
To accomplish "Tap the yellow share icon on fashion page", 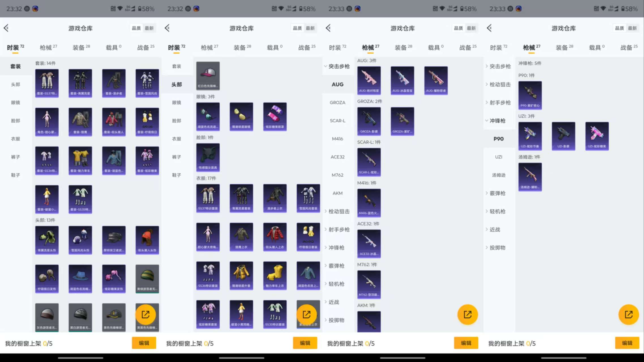I will pos(147,314).
